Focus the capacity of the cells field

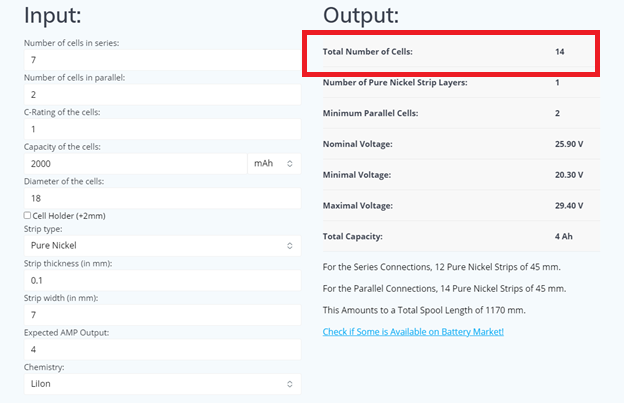click(x=135, y=163)
